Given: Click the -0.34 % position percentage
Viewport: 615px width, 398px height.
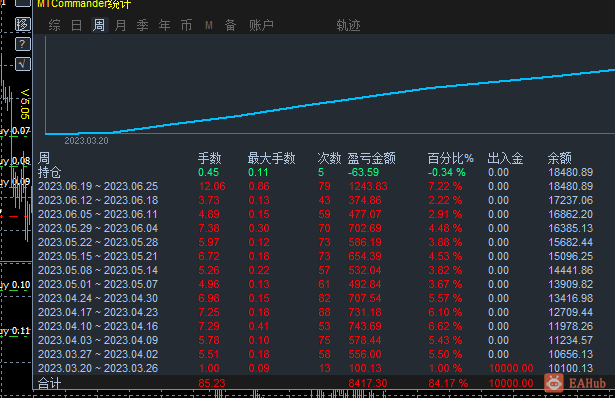Looking at the screenshot, I should coord(447,172).
